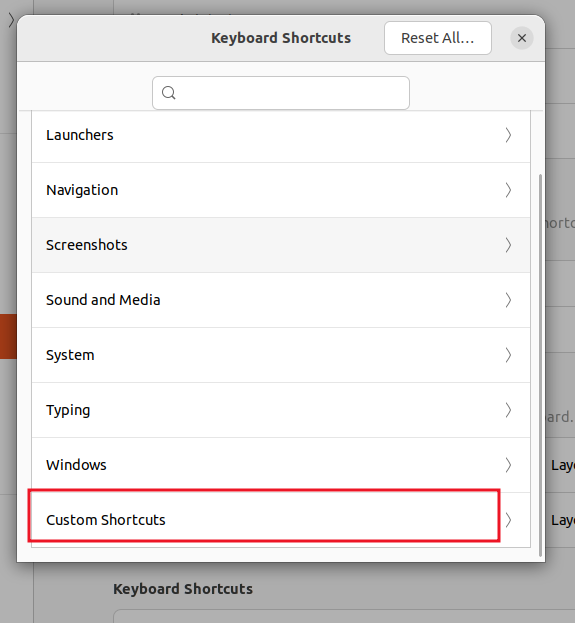Image resolution: width=575 pixels, height=623 pixels.
Task: Click the search magnifier icon
Action: point(168,93)
